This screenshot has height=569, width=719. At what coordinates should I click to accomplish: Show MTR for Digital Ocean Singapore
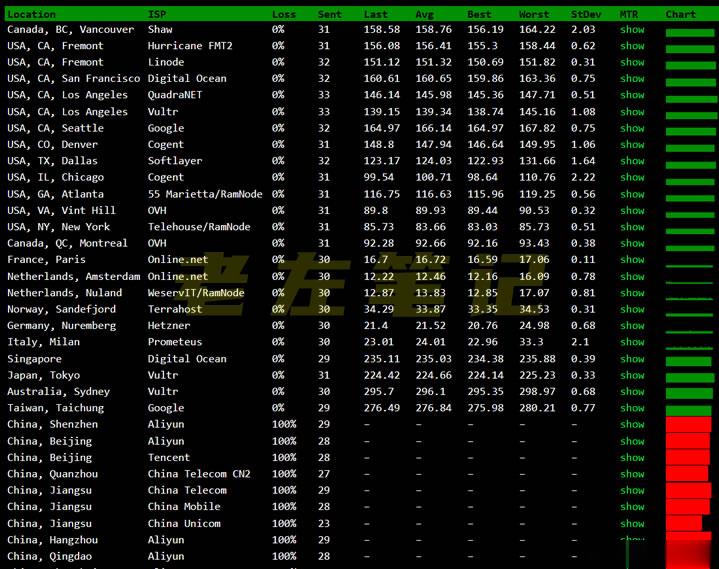tap(632, 359)
